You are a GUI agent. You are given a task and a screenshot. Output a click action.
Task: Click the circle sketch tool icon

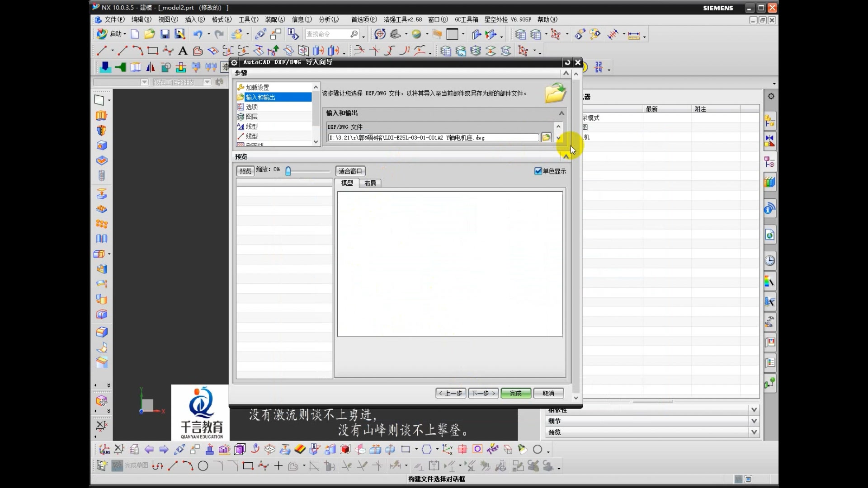pyautogui.click(x=203, y=466)
